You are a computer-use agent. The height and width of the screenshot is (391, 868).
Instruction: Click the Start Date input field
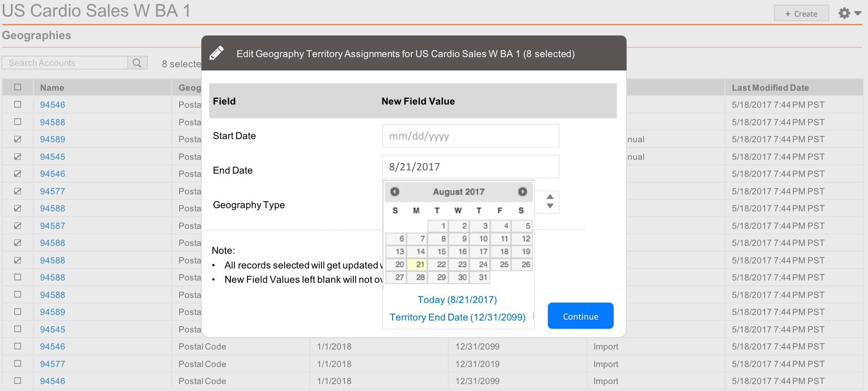[470, 136]
